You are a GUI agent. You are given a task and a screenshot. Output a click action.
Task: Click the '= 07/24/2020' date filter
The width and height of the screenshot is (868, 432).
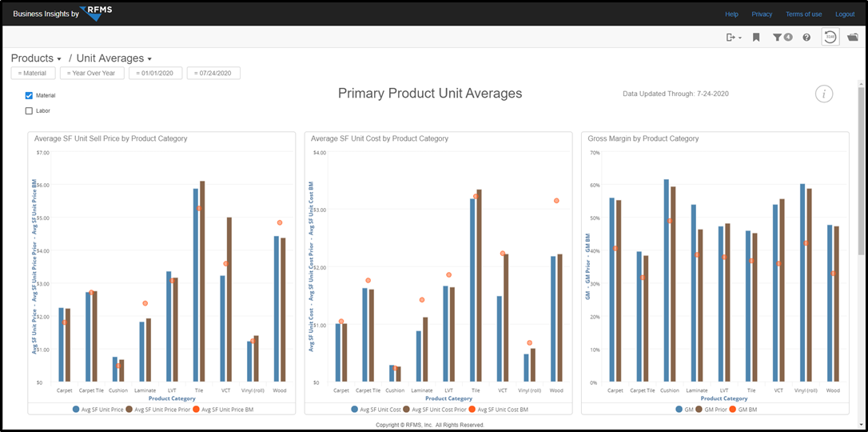(213, 73)
